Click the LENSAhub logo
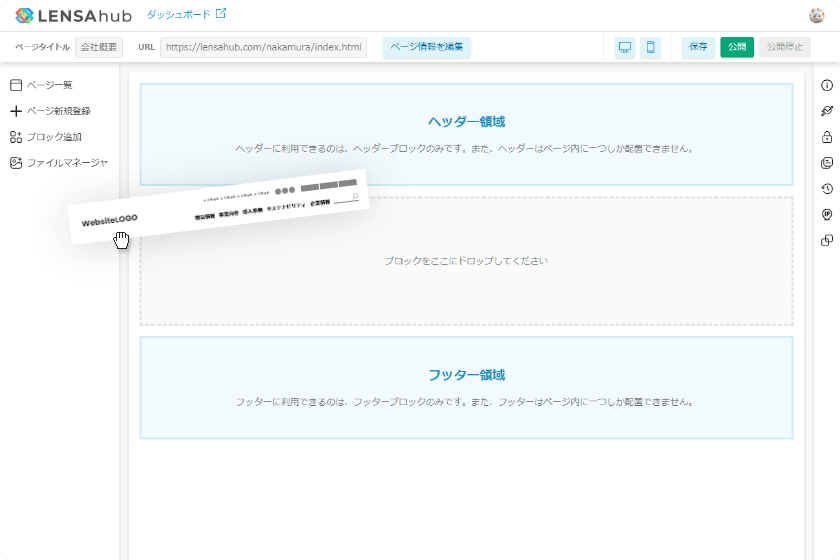This screenshot has height=560, width=840. click(x=73, y=16)
